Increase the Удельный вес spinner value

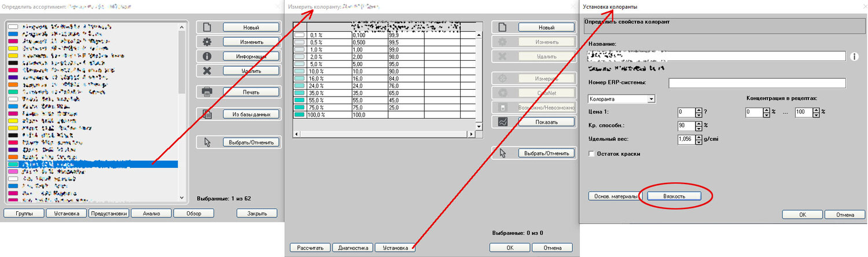point(698,137)
